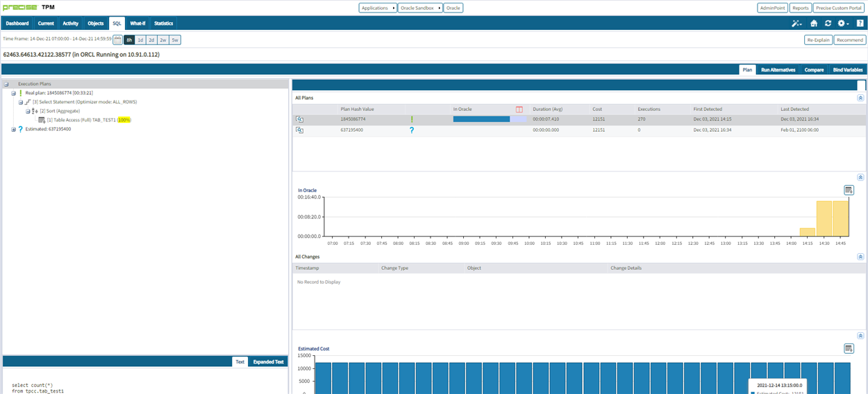
Task: Collapse the Real plan 1845086774 node
Action: [13, 93]
